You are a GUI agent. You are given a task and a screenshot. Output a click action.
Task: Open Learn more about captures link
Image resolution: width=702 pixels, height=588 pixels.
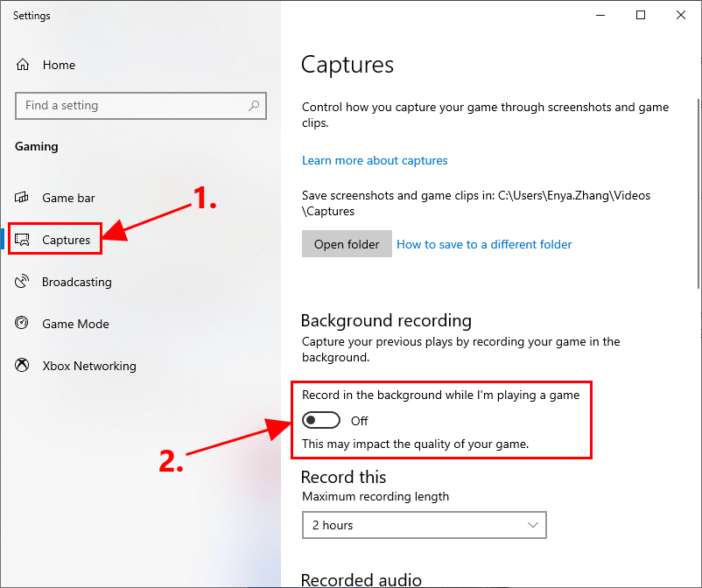pyautogui.click(x=375, y=161)
